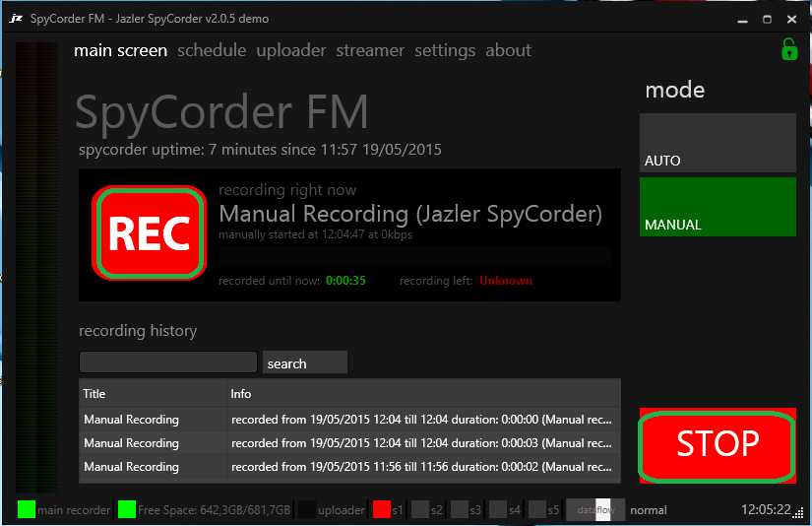Maximize the SpyCorder window
This screenshot has width=812, height=526.
pyautogui.click(x=767, y=19)
